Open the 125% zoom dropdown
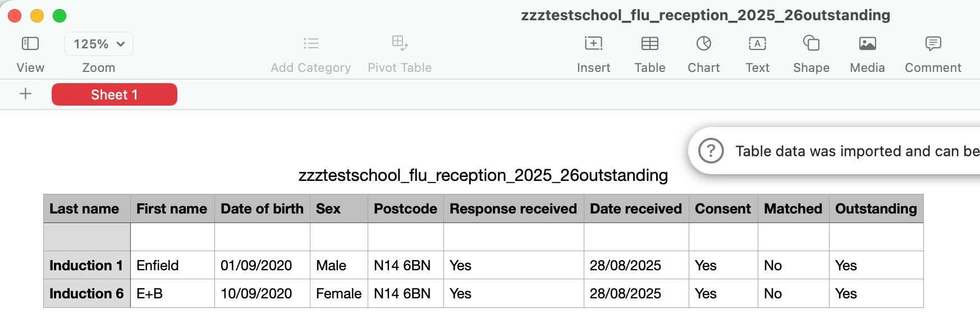This screenshot has width=980, height=327. [99, 44]
